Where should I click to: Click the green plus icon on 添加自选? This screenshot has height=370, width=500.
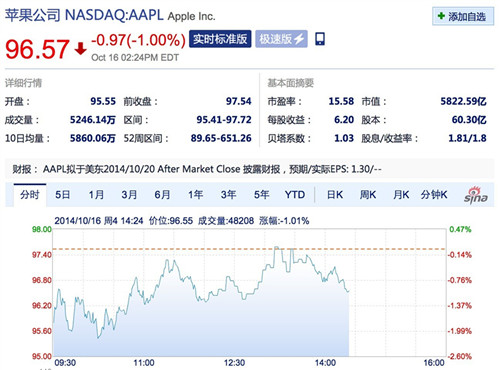441,16
